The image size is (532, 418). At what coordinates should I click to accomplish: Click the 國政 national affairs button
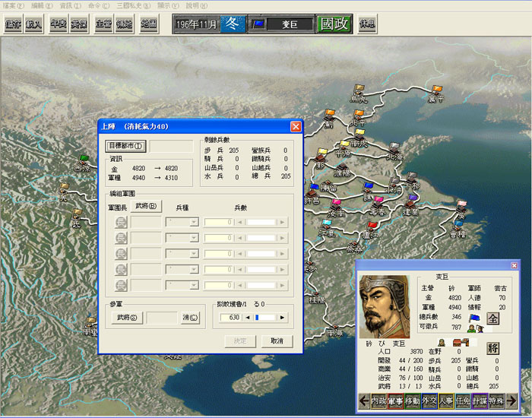point(334,24)
